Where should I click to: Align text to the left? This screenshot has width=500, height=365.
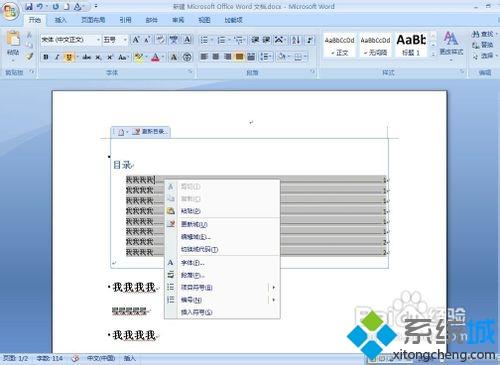[204, 57]
